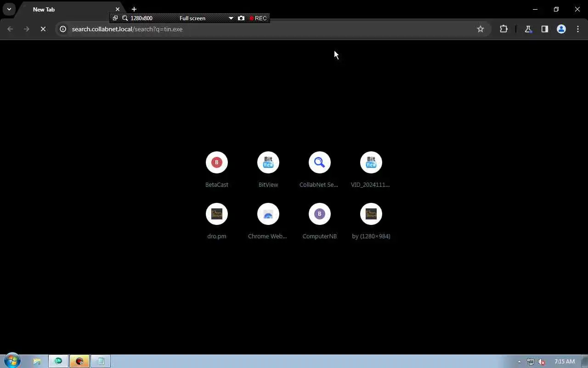
Task: Switch to the red-icon taskbar application
Action: pos(79,361)
